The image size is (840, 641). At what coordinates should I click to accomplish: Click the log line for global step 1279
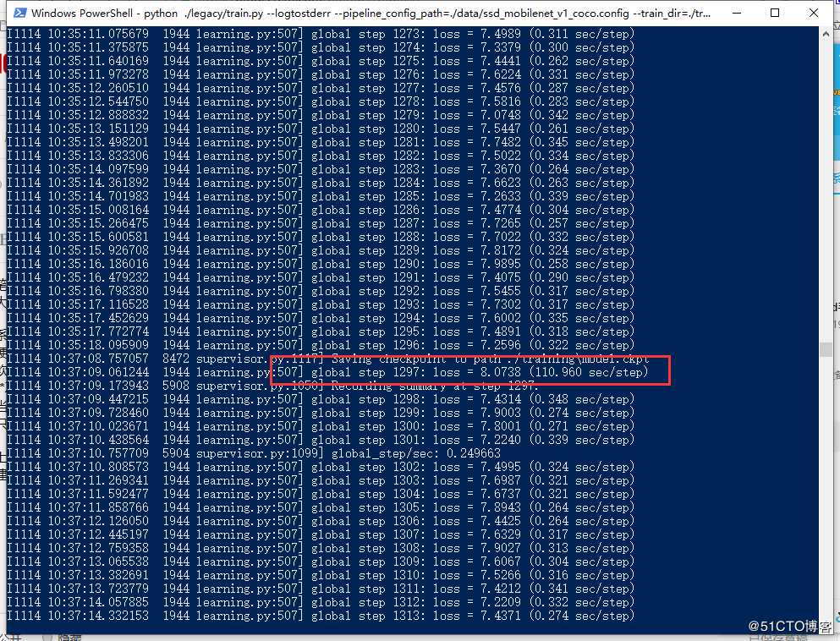pos(321,115)
